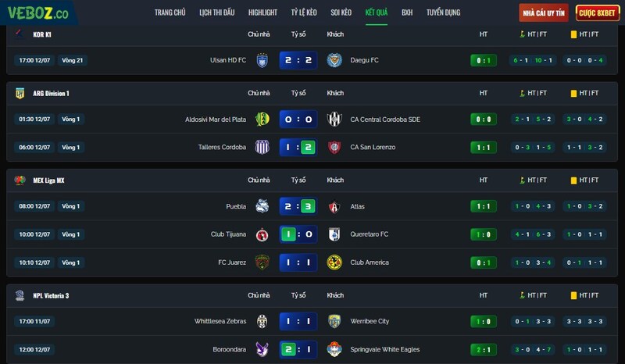Click the MEX Liga MX league icon
The image size is (625, 364).
[x=20, y=180]
